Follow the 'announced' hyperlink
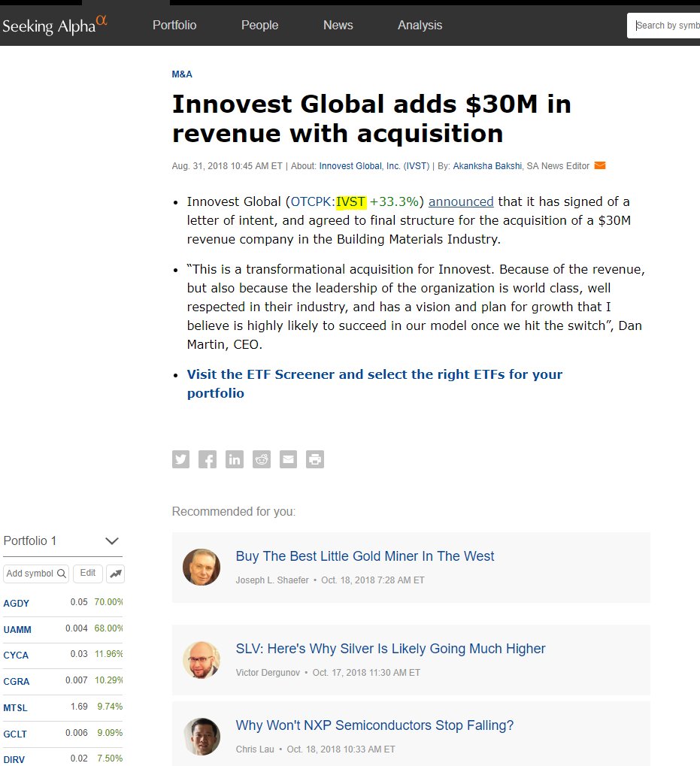700x766 pixels. coord(461,201)
